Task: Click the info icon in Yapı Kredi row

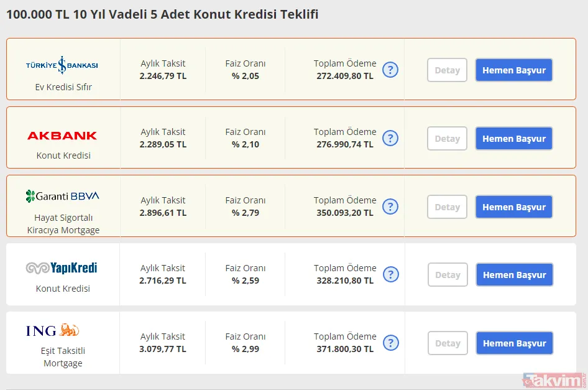Action: tap(390, 274)
